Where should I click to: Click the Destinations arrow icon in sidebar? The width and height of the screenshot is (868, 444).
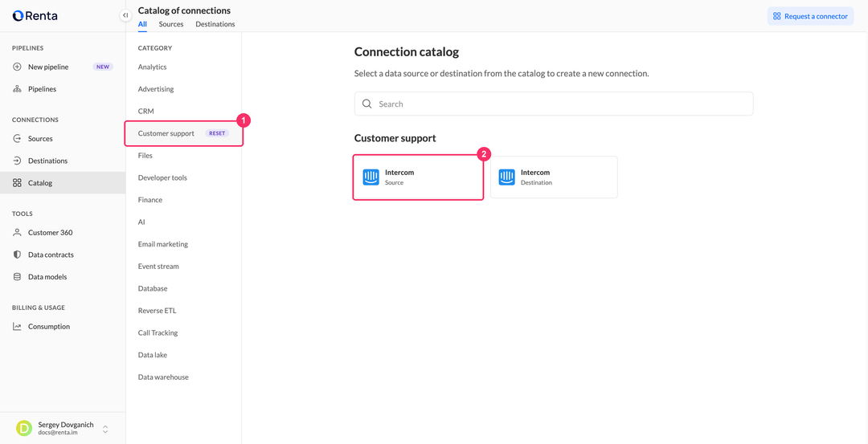pyautogui.click(x=17, y=161)
